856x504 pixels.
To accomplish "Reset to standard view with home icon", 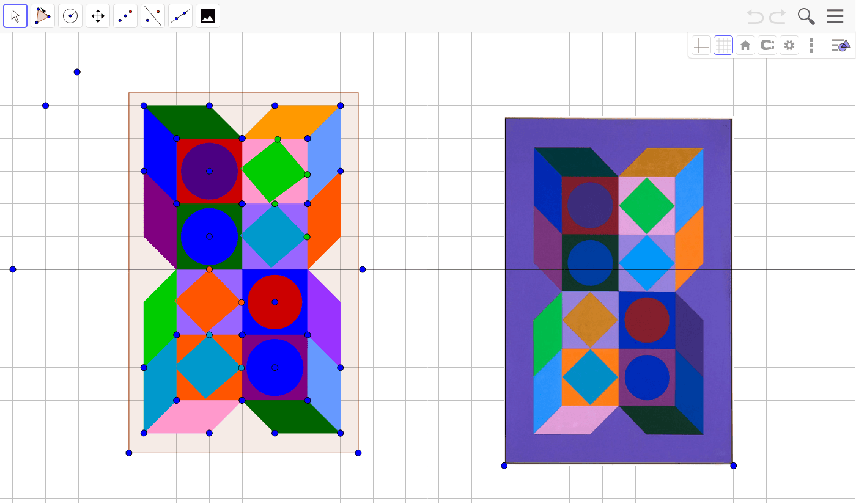I will pos(745,45).
